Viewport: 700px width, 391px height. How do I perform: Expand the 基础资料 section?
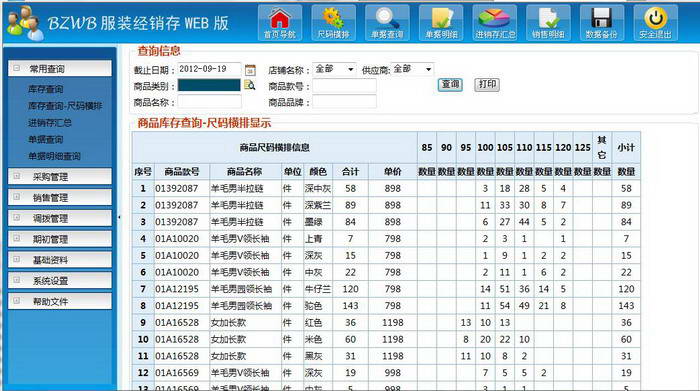17,259
